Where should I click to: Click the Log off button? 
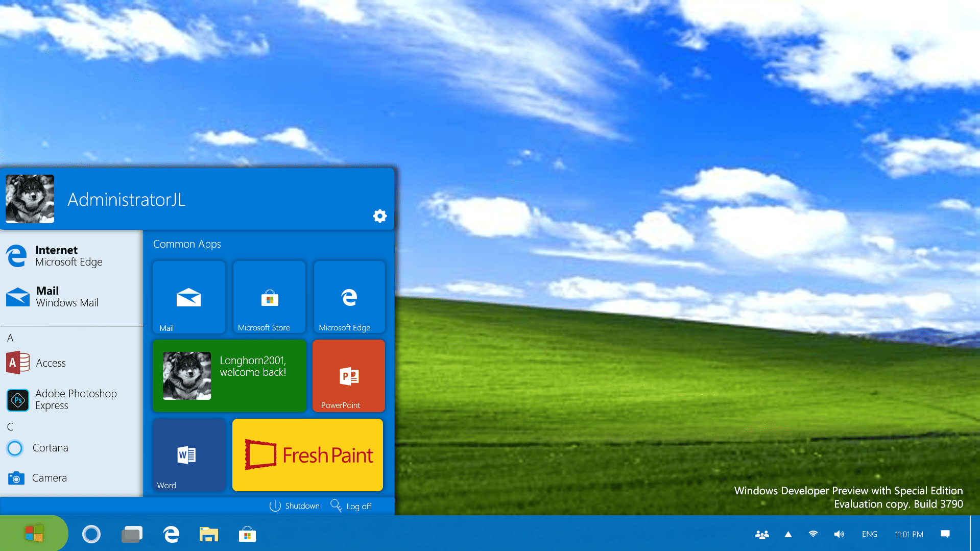[x=351, y=506]
